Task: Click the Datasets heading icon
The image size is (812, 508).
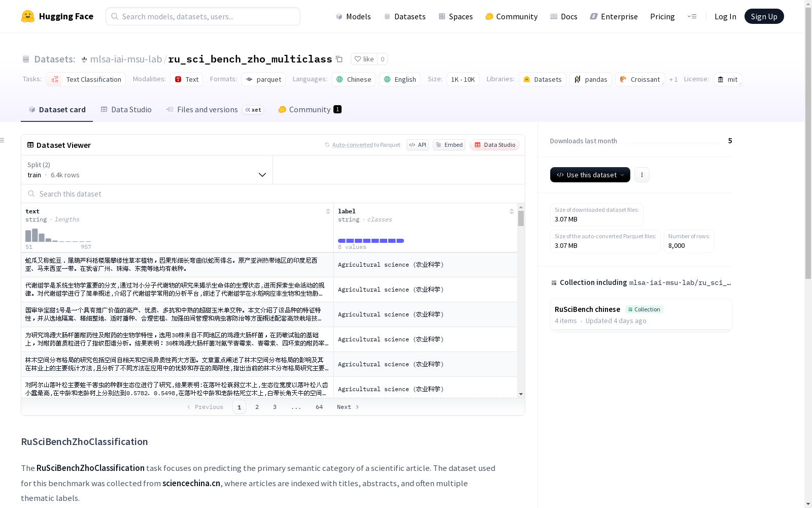Action: click(x=26, y=59)
